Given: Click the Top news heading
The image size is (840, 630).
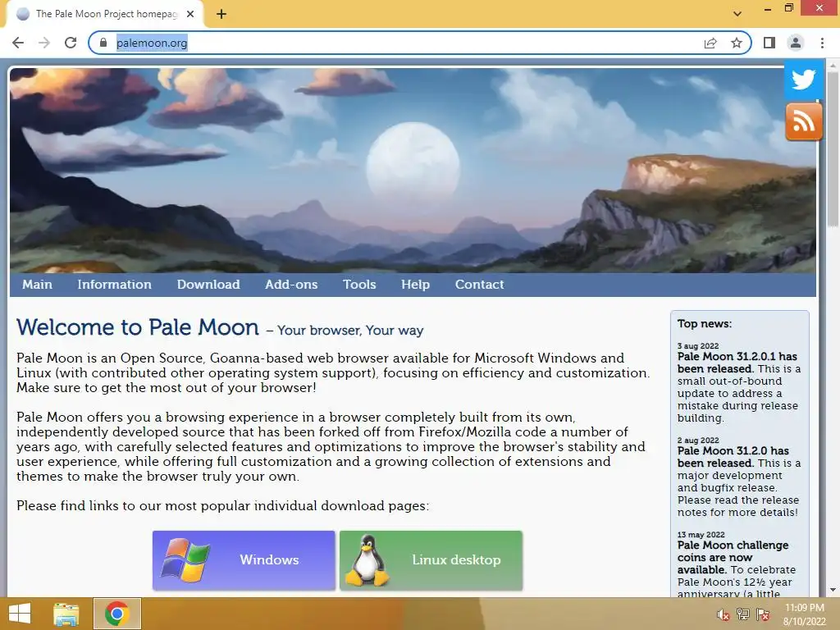Looking at the screenshot, I should (705, 323).
